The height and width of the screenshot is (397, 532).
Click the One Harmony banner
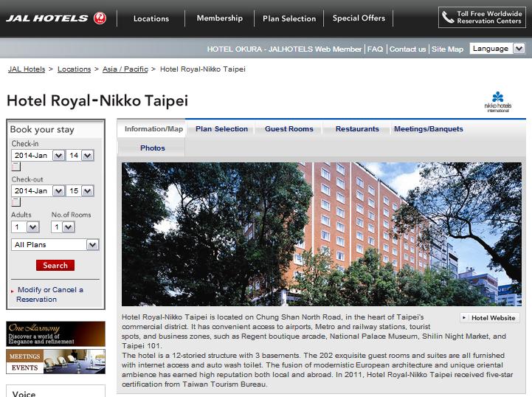click(x=55, y=334)
